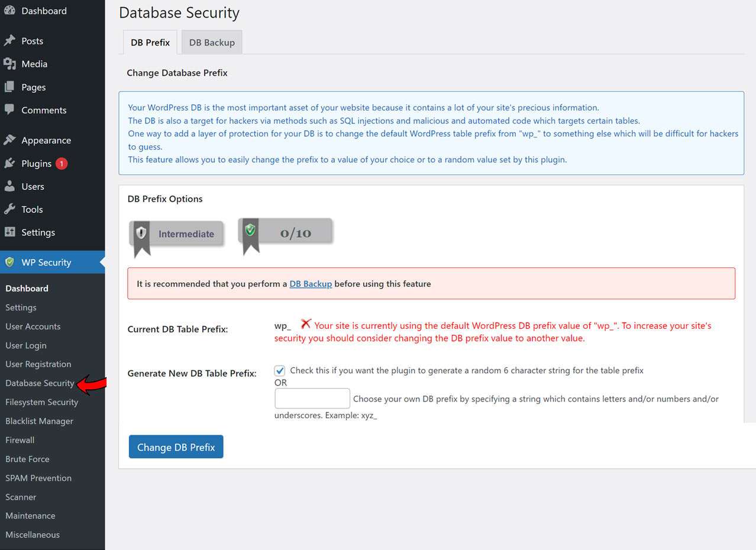Click the Comments speech bubble icon
Image resolution: width=756 pixels, height=550 pixels.
click(x=9, y=110)
